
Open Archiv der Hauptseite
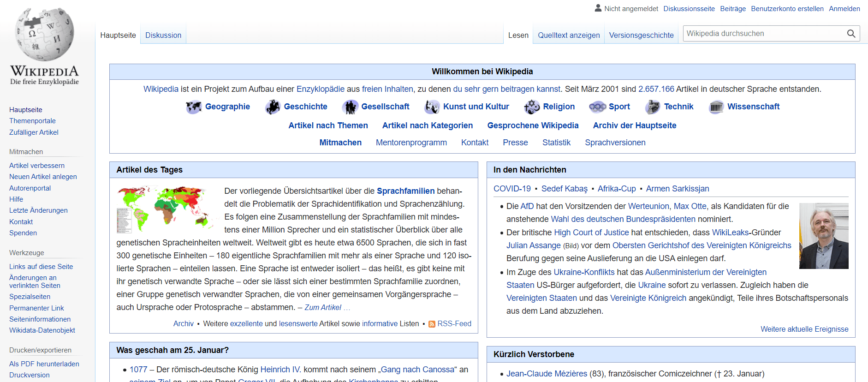[x=635, y=125]
